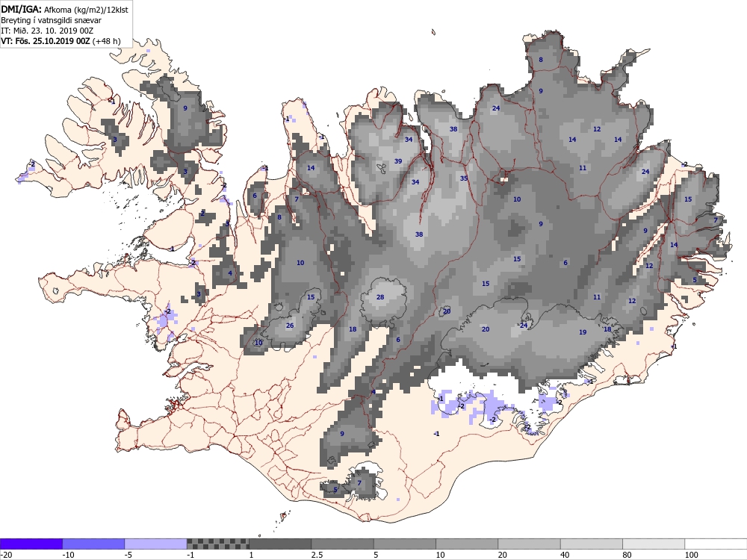Screen dimensions: 747x560
Task: Click the header line 'DMI/IGA: Afkoma (kg/m2)/12klst'
Action: (x=64, y=9)
